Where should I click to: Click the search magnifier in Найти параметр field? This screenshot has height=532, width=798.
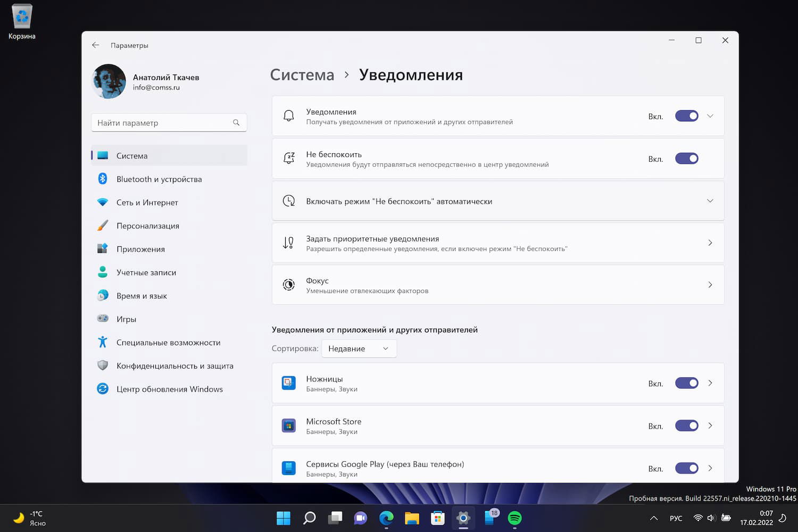pyautogui.click(x=236, y=122)
